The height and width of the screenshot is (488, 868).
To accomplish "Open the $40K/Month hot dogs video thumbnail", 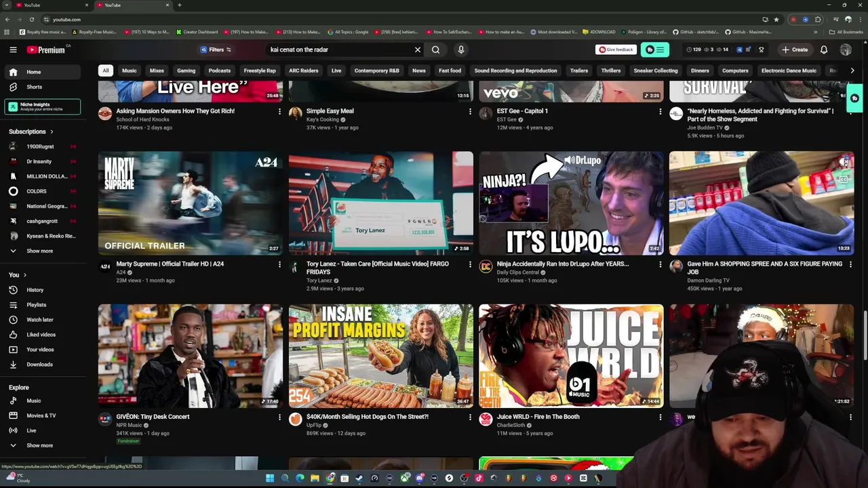I will [381, 356].
